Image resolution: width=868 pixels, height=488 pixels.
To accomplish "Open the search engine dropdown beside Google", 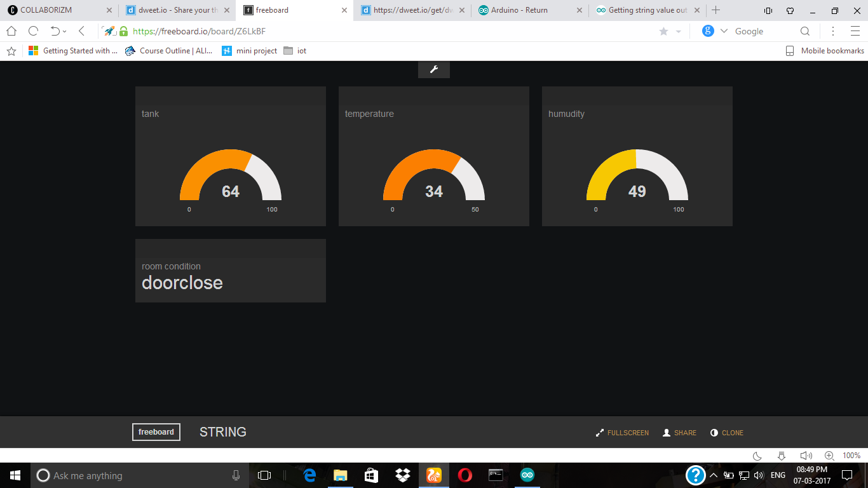I will point(724,30).
